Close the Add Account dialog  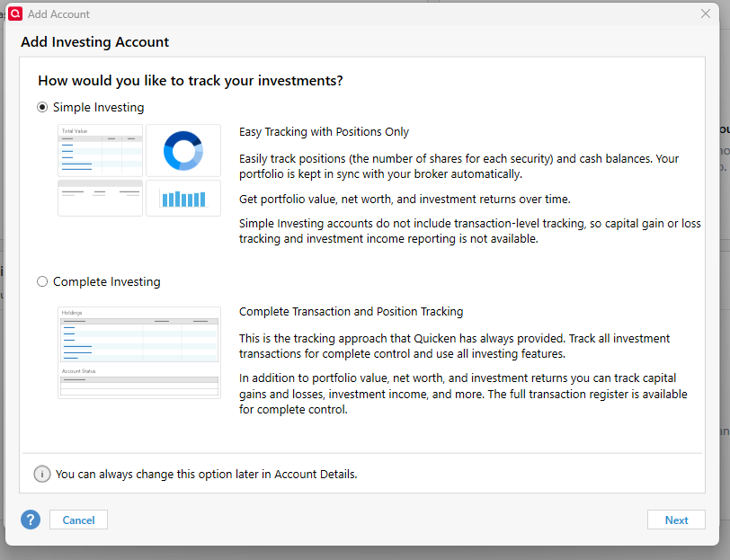[x=706, y=14]
